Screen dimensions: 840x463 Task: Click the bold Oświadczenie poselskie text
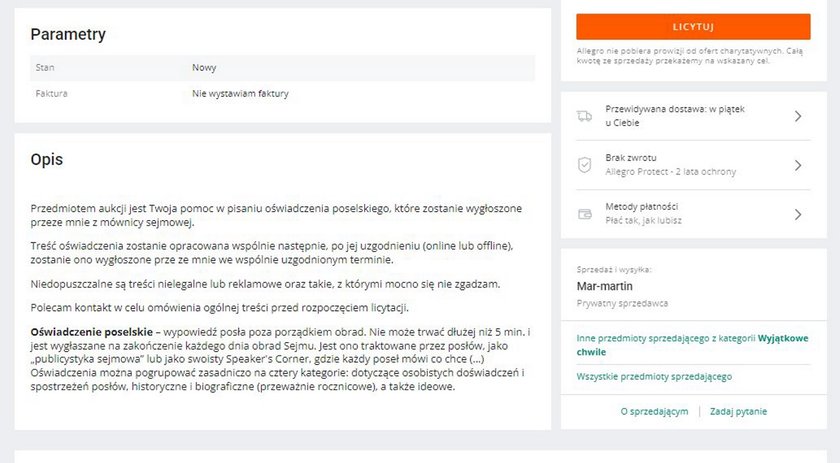(92, 332)
